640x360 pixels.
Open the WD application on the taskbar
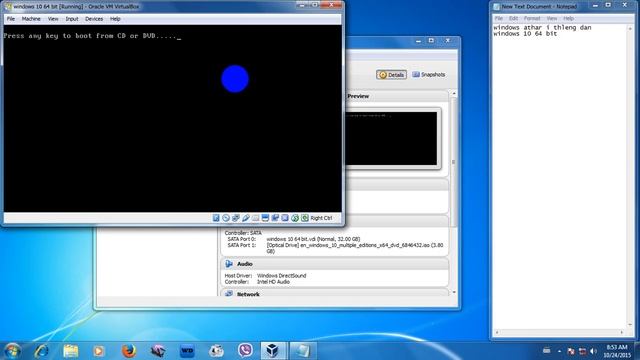(x=187, y=351)
